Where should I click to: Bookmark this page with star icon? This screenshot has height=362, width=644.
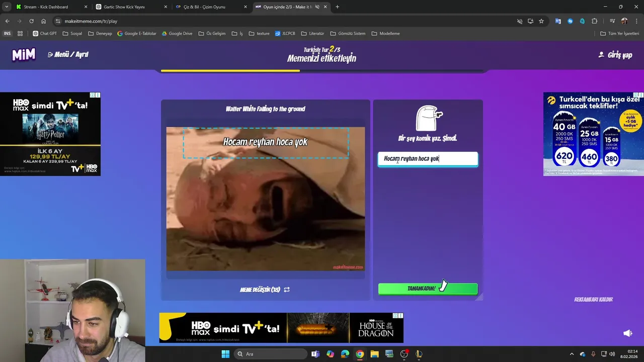(x=541, y=21)
